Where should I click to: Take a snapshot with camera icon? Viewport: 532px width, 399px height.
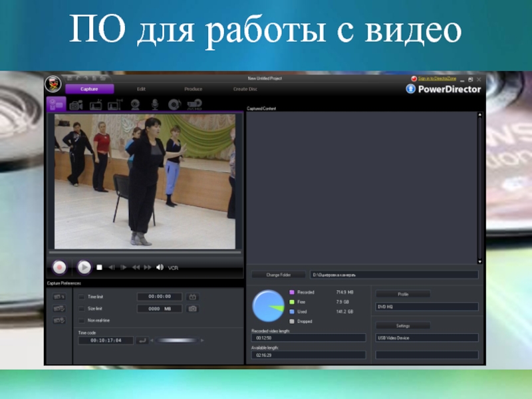193,309
